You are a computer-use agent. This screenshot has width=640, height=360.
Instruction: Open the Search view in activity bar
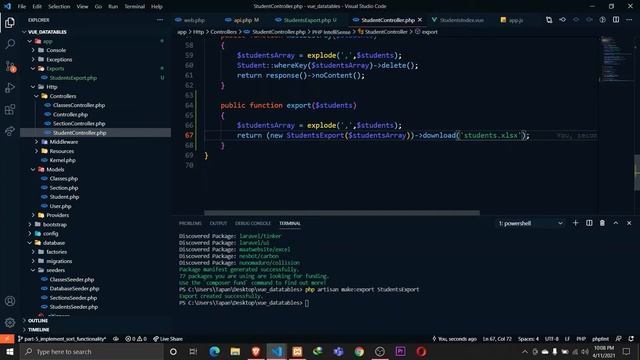[x=10, y=44]
